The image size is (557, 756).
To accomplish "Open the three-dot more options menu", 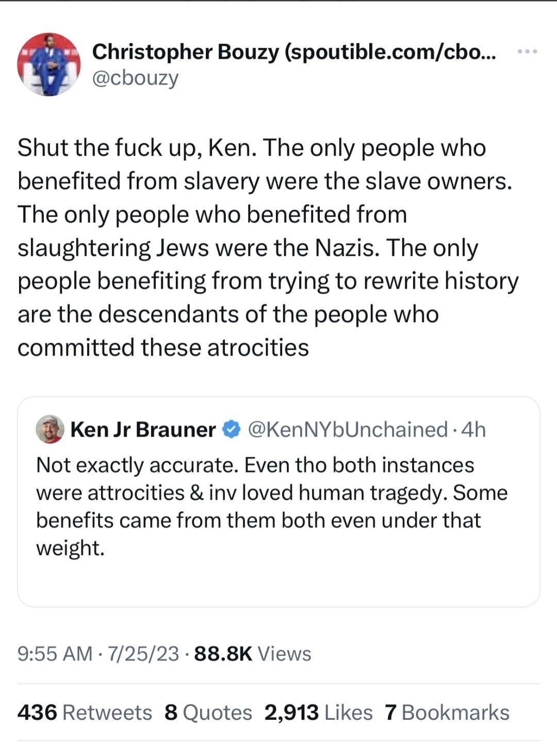I will [x=527, y=52].
